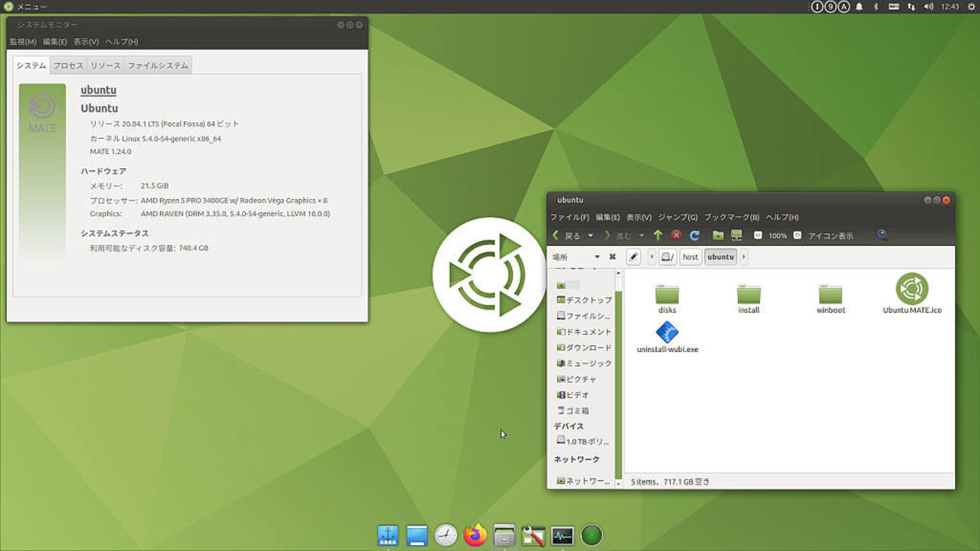Click the bluetooth icon in the top panel
The width and height of the screenshot is (980, 551).
pyautogui.click(x=876, y=7)
